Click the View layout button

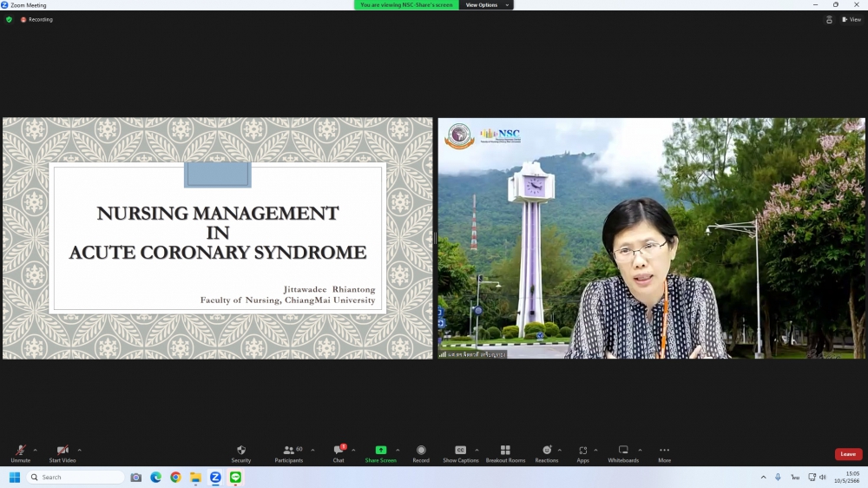(x=851, y=19)
